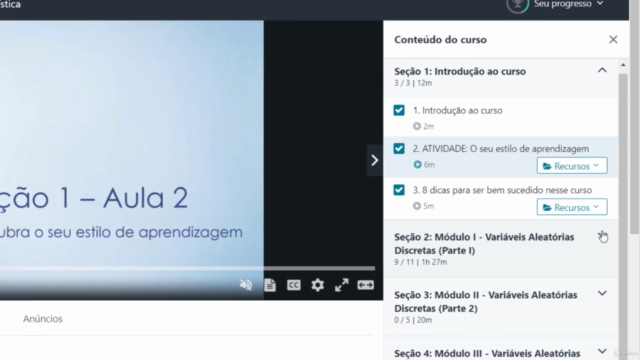This screenshot has height=360, width=640.
Task: Open Recursos dropdown for lecture 3
Action: pos(572,207)
